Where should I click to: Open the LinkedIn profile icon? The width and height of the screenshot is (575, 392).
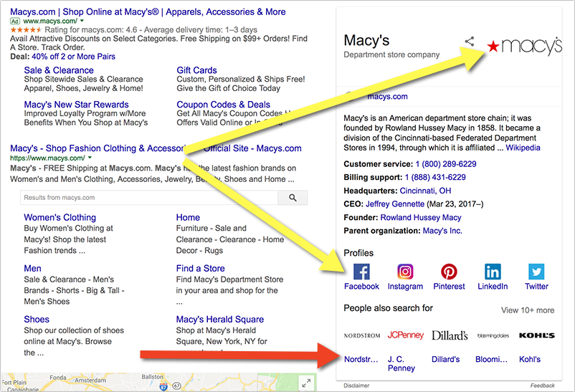(x=493, y=272)
